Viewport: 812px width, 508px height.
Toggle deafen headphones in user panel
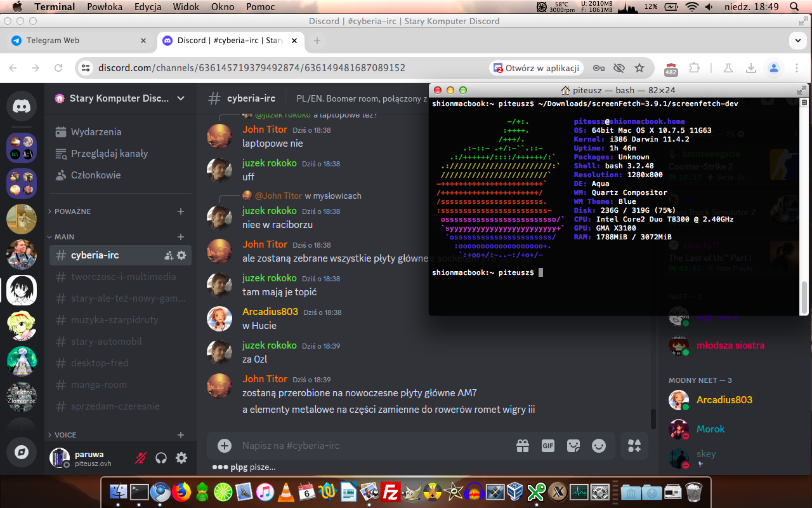(161, 458)
